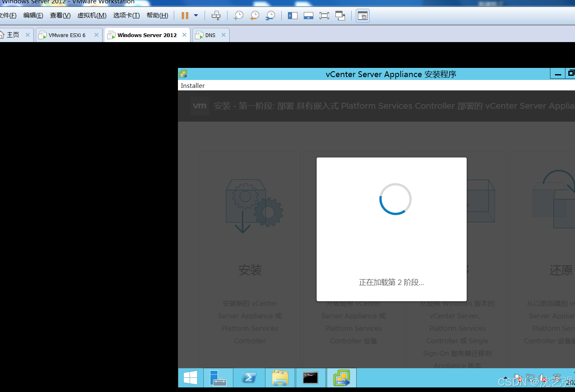Image resolution: width=575 pixels, height=392 pixels.
Task: Minimize the vCenter Server Appliance installer window
Action: (557, 74)
